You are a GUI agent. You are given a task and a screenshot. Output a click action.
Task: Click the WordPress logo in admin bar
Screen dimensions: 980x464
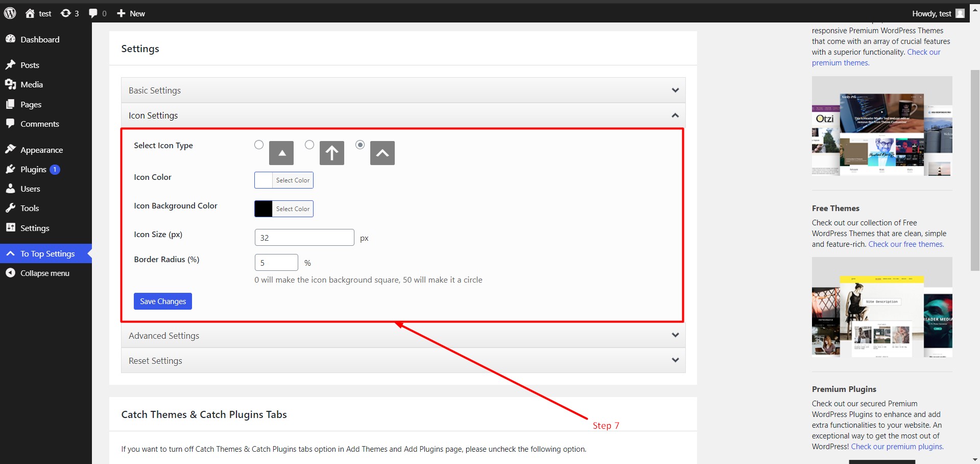[10, 13]
